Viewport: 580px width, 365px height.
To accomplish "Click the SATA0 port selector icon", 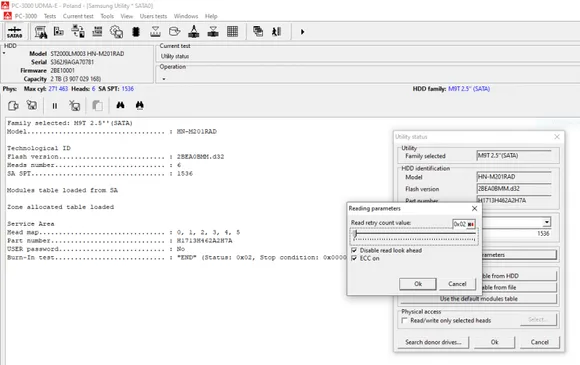I will [x=14, y=32].
